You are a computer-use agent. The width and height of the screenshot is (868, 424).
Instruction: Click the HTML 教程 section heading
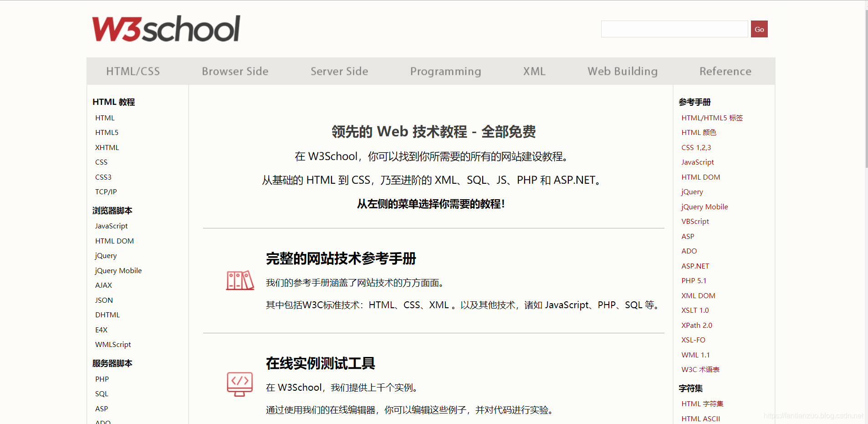click(114, 102)
